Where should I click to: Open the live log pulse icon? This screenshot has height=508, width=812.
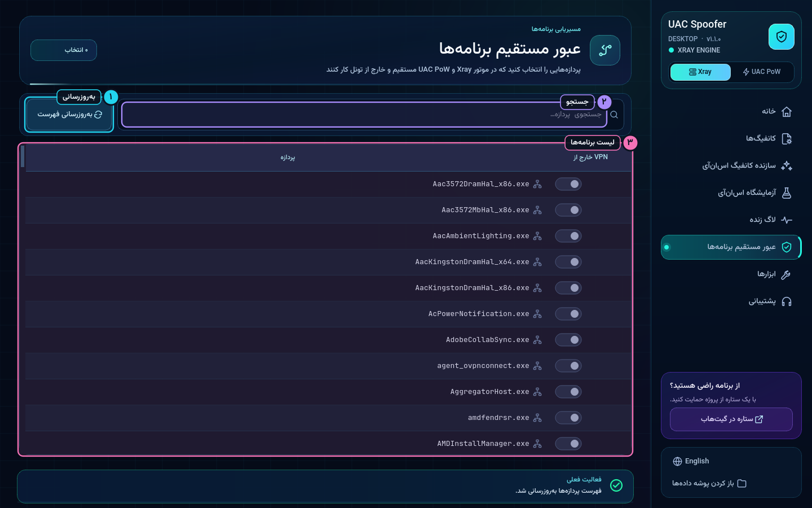[x=787, y=220]
